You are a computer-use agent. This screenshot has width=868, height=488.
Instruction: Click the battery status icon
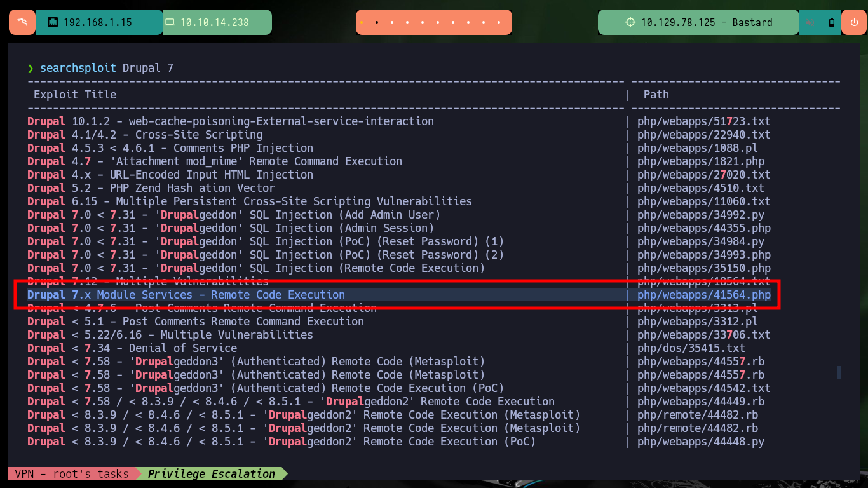point(832,22)
